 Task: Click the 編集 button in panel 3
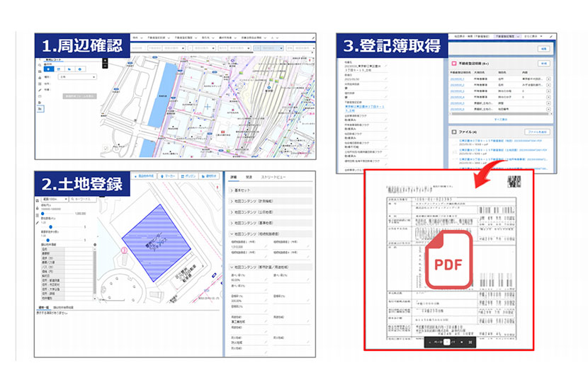(x=544, y=49)
